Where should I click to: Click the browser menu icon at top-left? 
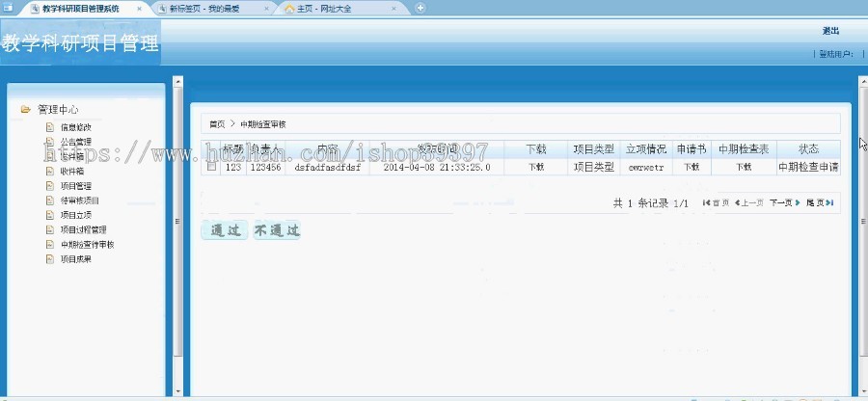pos(8,8)
